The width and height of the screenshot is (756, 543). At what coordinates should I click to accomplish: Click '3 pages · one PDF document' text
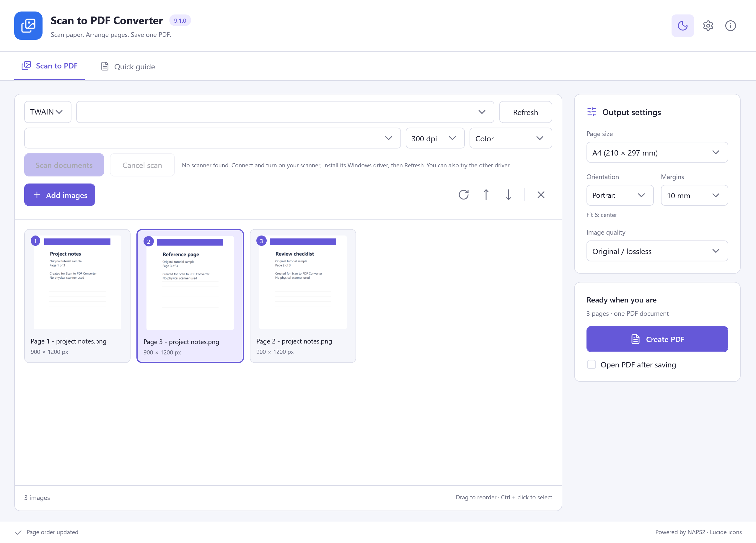[627, 313]
